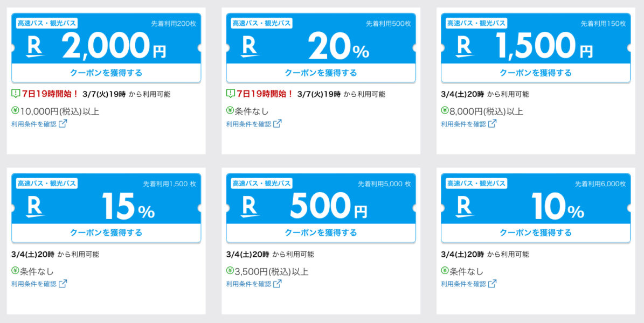Click 先着利用6,000枚 text

[x=600, y=184]
